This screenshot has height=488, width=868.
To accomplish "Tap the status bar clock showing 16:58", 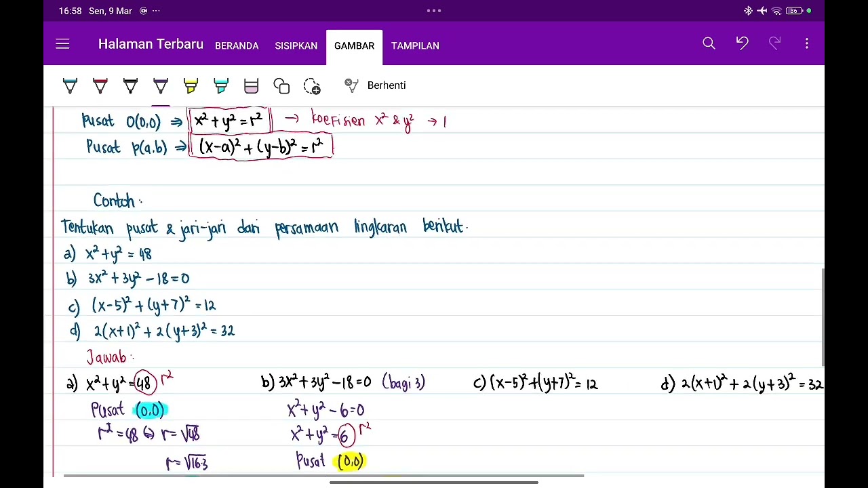I will click(x=70, y=11).
